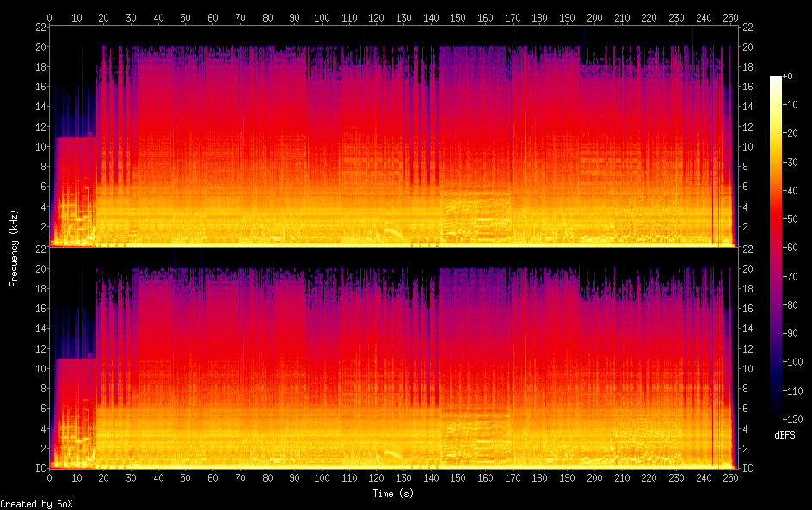Click the "Time (s)" axis label
The image size is (812, 510).
coord(391,494)
